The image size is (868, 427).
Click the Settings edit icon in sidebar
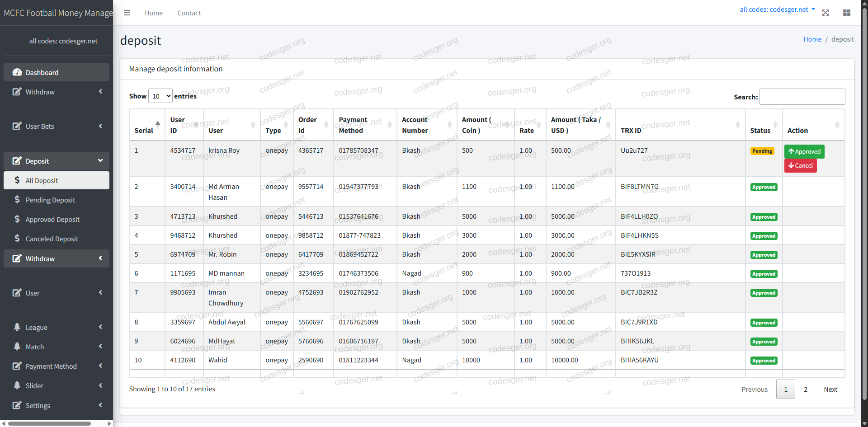click(17, 405)
